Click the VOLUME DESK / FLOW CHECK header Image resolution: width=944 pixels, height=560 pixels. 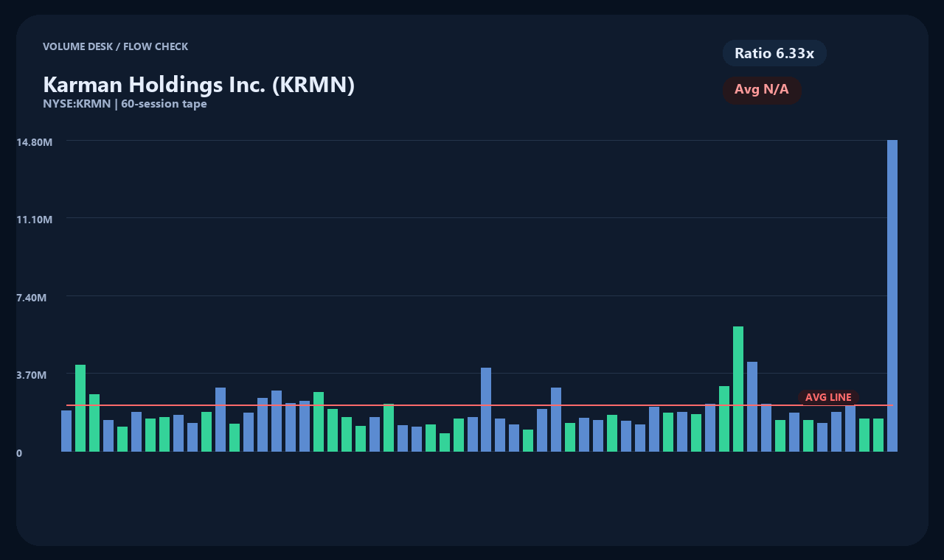115,46
